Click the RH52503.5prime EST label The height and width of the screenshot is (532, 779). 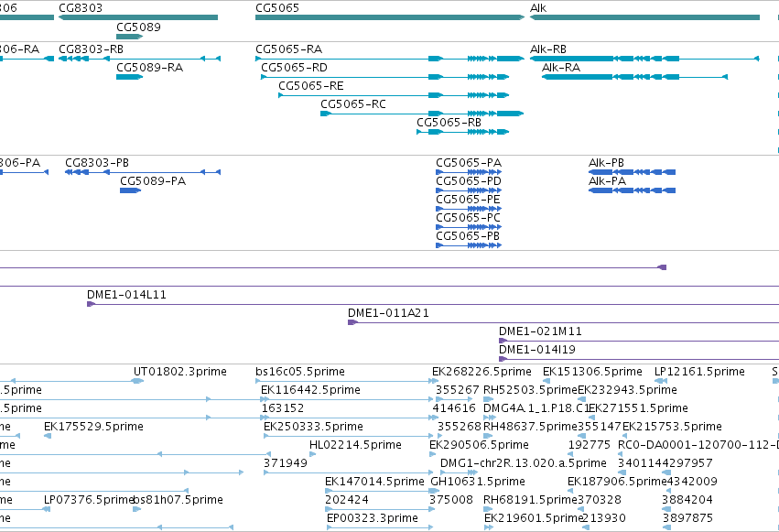point(531,390)
